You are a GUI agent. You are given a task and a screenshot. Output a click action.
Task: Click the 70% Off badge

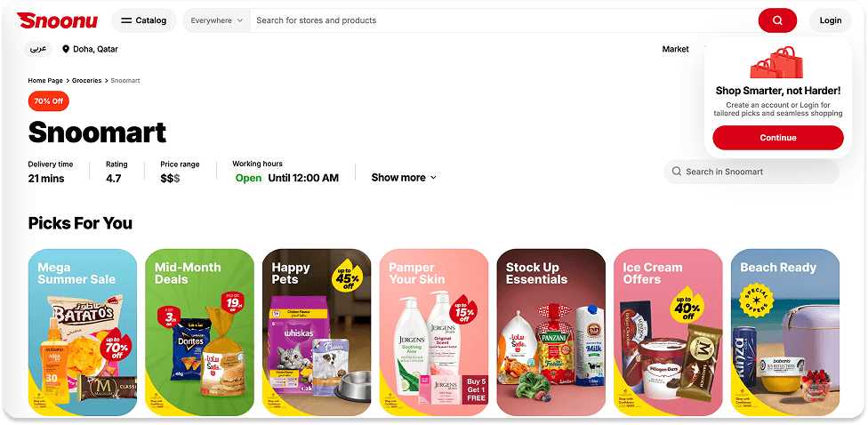(49, 101)
